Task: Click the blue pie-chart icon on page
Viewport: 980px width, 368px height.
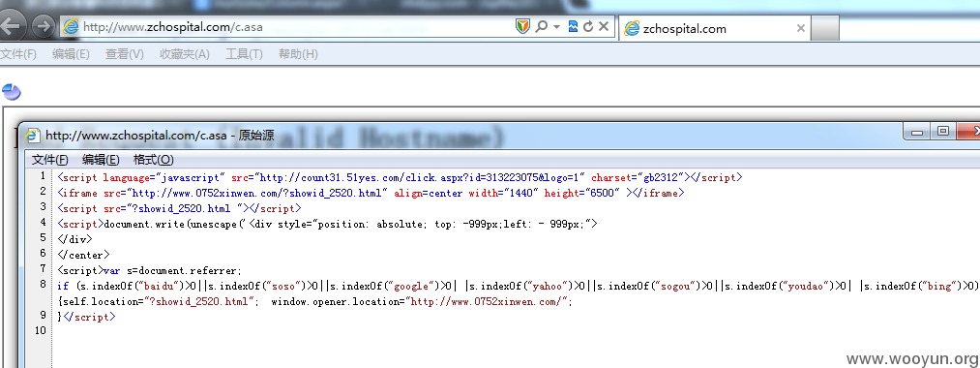Action: [11, 92]
